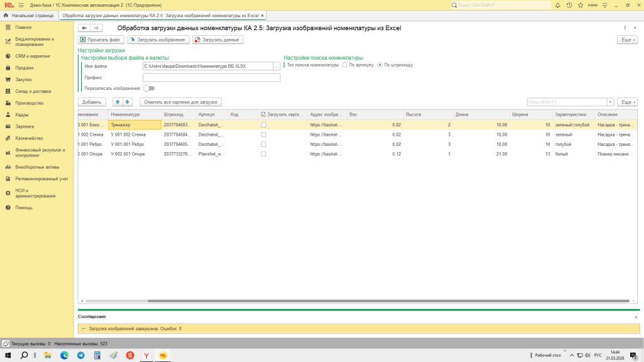The height and width of the screenshot is (362, 644).
Task: Click the global search field Поиск Ctrl+Shift+F
Action: (501, 5)
